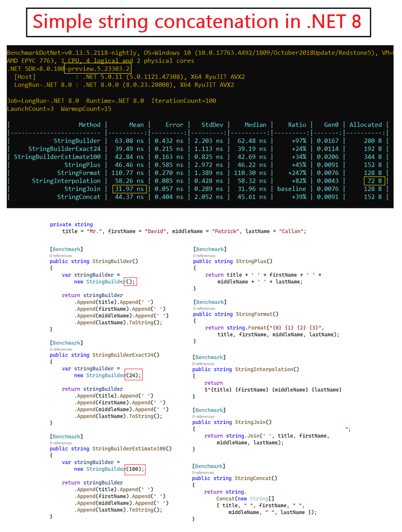Select the highlighted "31.97 ns" mean value
Screen dimensions: 402x532
click(129, 189)
